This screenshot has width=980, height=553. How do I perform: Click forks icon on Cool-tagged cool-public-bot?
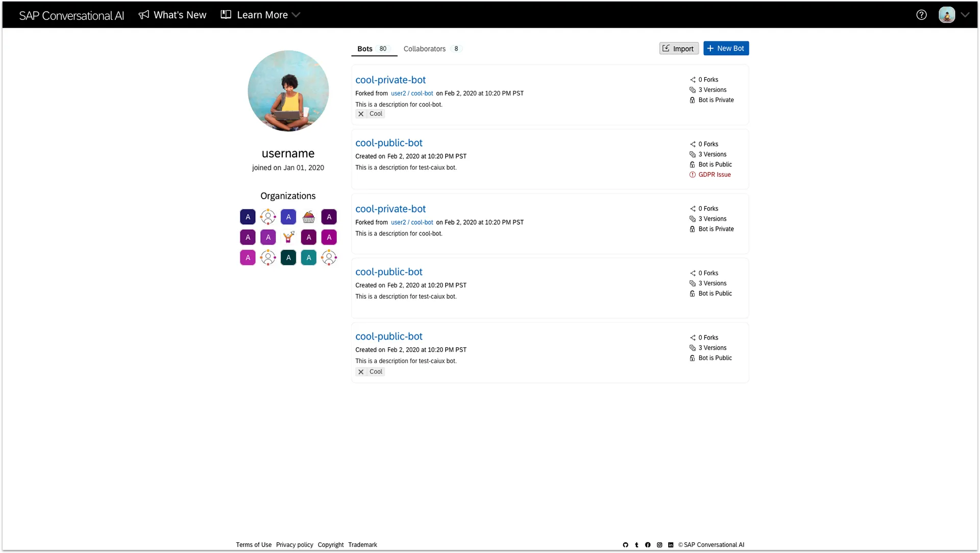coord(693,338)
